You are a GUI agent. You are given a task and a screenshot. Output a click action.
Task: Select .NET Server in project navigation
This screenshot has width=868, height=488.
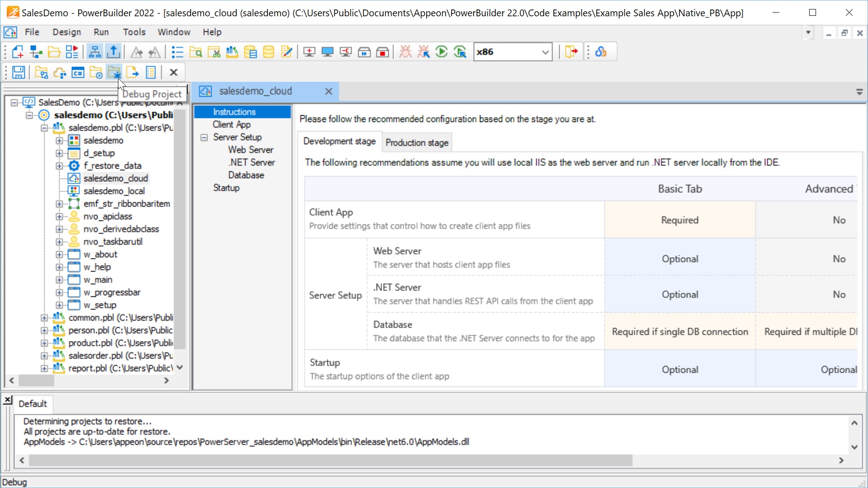click(252, 163)
